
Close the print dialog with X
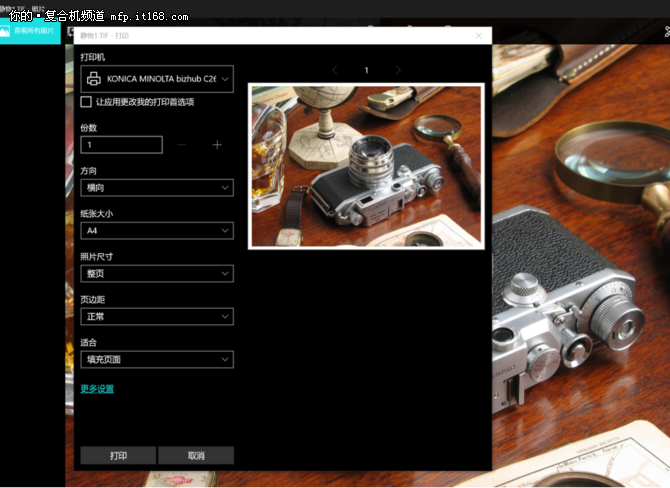tap(479, 36)
